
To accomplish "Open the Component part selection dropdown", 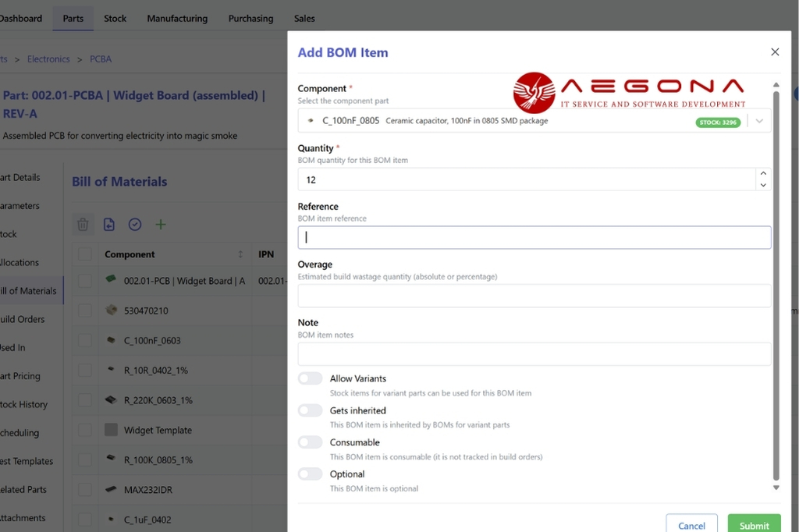I will (x=760, y=121).
